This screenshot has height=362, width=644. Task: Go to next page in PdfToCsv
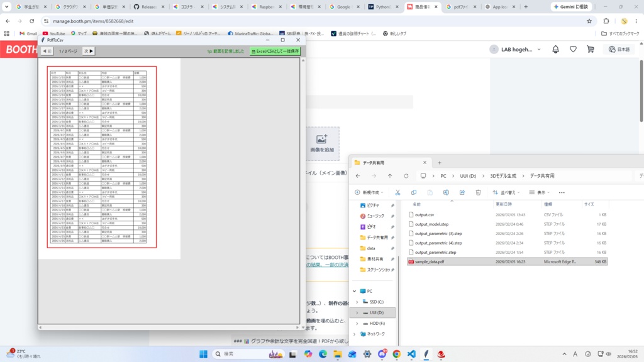click(x=89, y=52)
